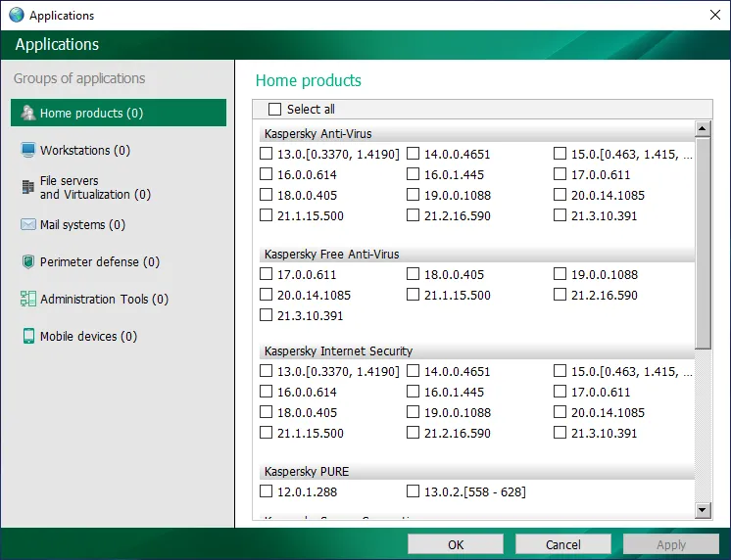This screenshot has width=731, height=560.
Task: Click the Kaspersky PURE section header
Action: click(x=477, y=472)
